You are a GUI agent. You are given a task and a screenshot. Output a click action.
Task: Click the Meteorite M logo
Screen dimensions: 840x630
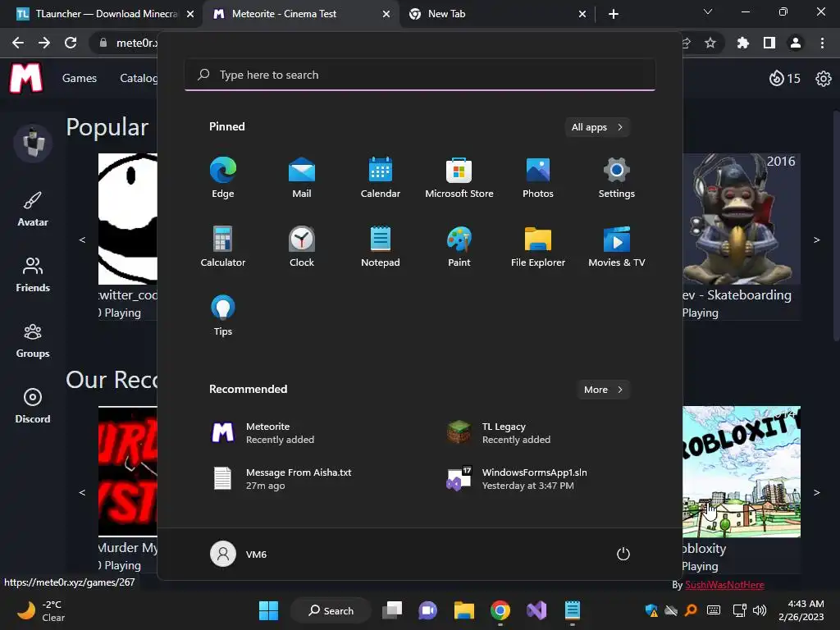pyautogui.click(x=25, y=78)
